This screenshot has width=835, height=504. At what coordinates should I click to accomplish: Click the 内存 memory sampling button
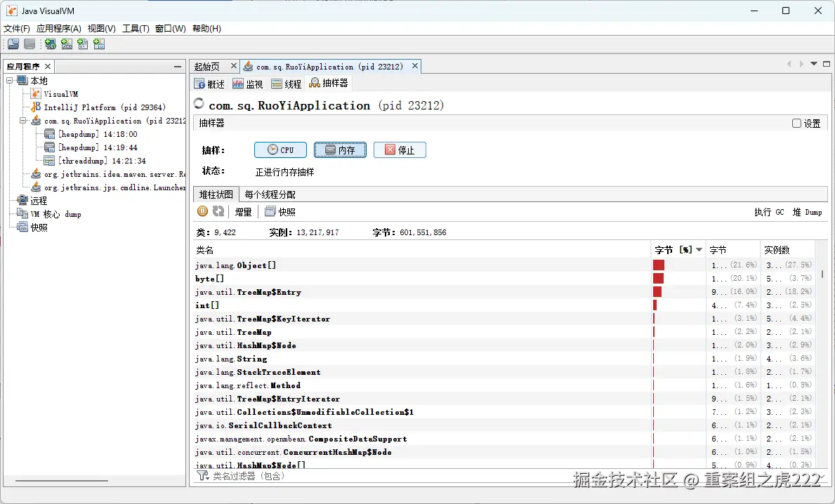click(341, 150)
